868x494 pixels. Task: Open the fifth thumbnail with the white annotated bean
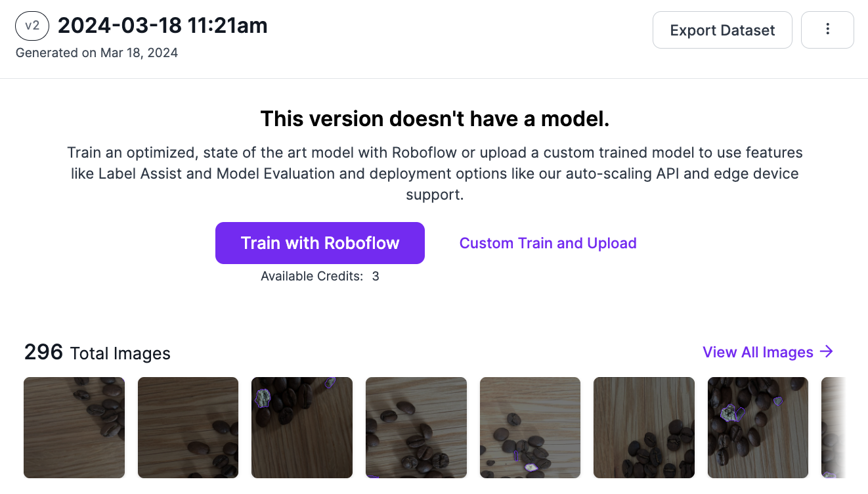click(x=531, y=428)
